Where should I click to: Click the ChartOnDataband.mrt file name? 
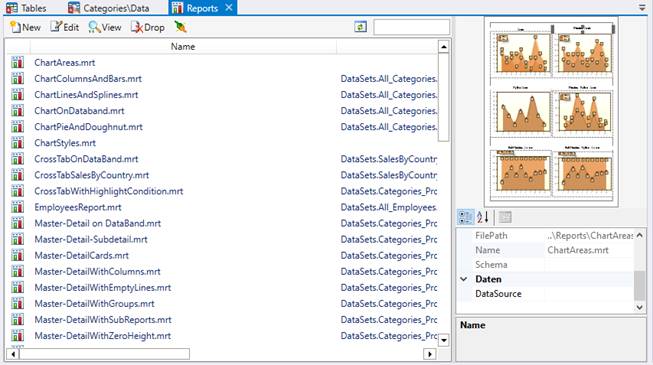point(79,111)
